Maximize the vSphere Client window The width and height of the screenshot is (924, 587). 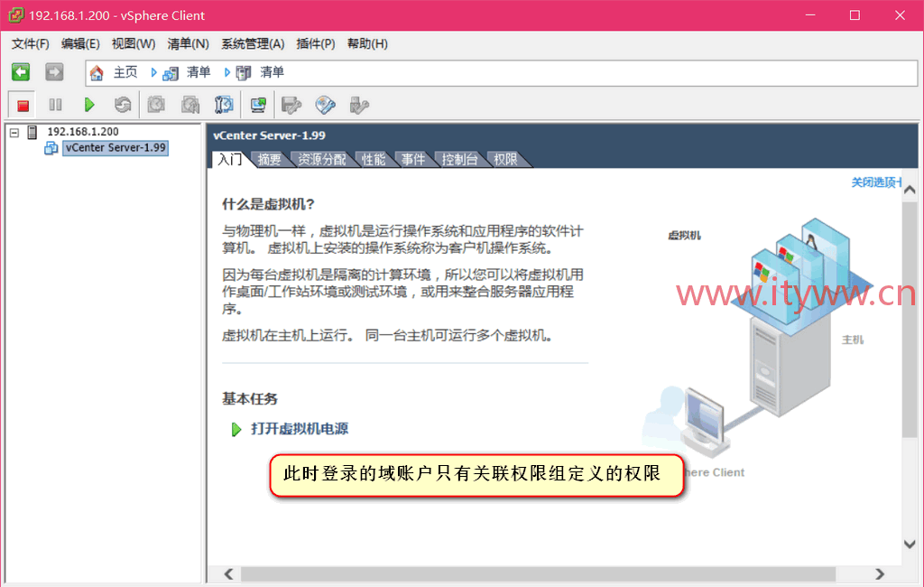855,15
